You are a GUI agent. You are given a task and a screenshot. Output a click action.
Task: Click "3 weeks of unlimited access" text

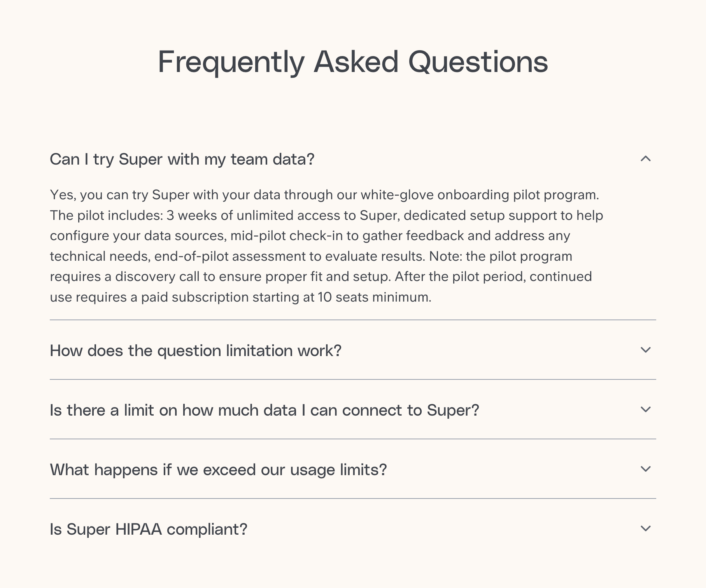click(261, 216)
